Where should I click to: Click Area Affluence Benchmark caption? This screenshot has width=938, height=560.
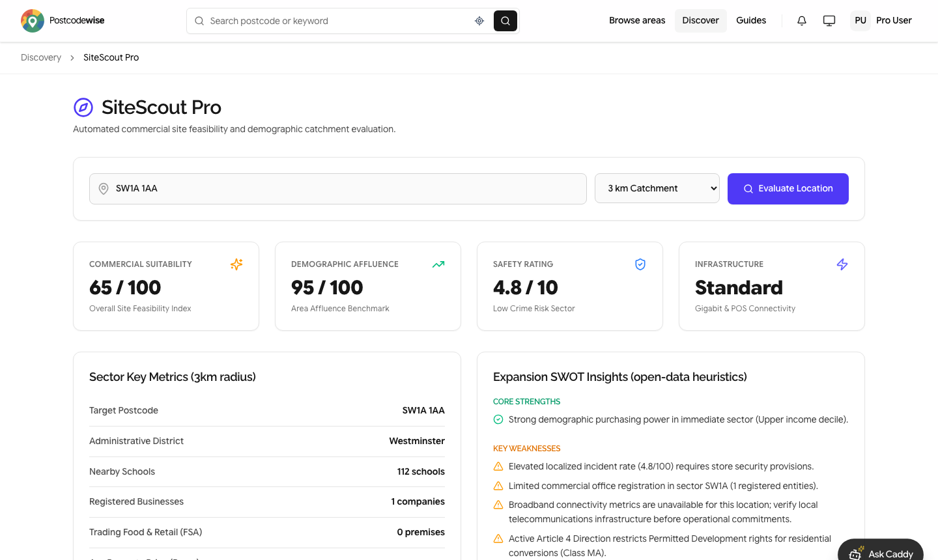coord(340,309)
